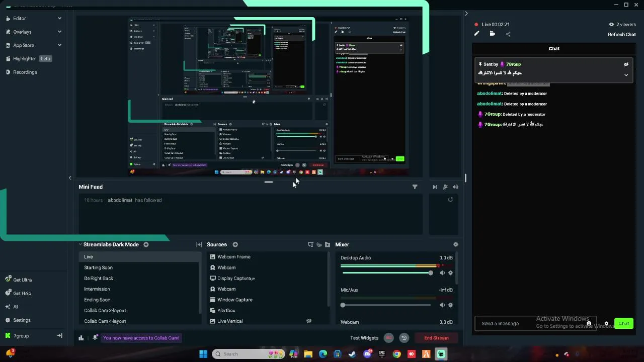Open Settings in left sidebar
The image size is (644, 362).
(x=22, y=320)
